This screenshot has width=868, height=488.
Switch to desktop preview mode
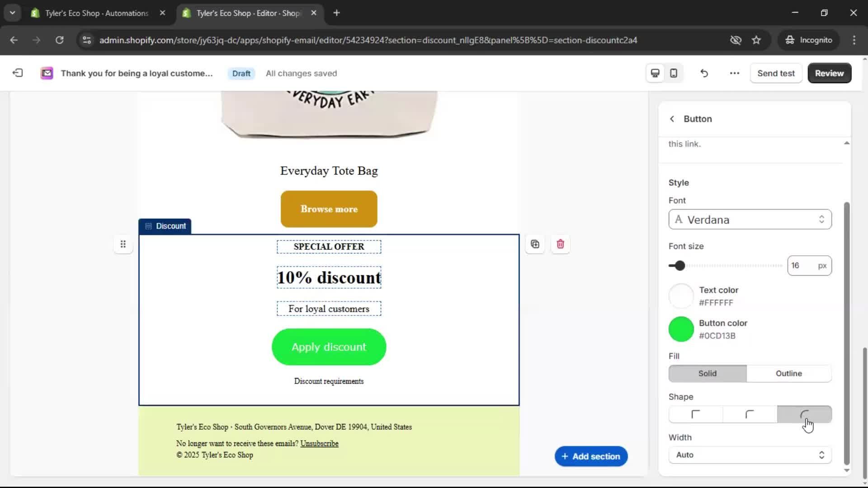[655, 73]
